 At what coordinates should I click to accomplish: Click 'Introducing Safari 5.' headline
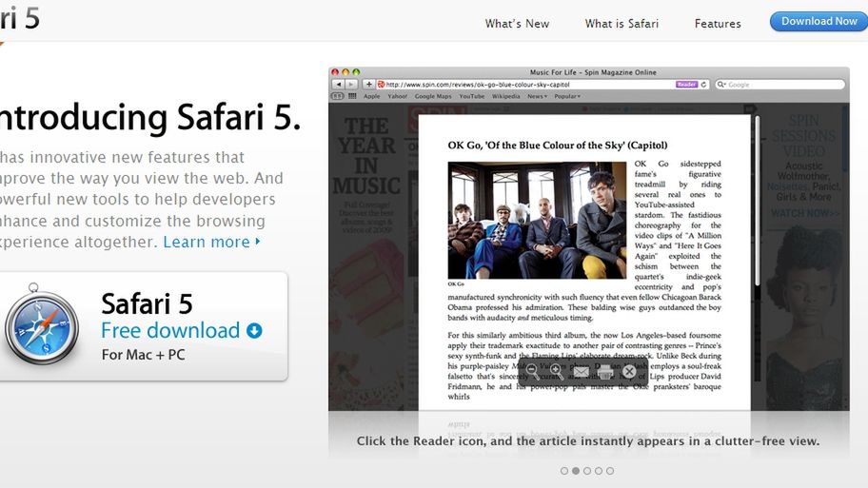click(150, 118)
